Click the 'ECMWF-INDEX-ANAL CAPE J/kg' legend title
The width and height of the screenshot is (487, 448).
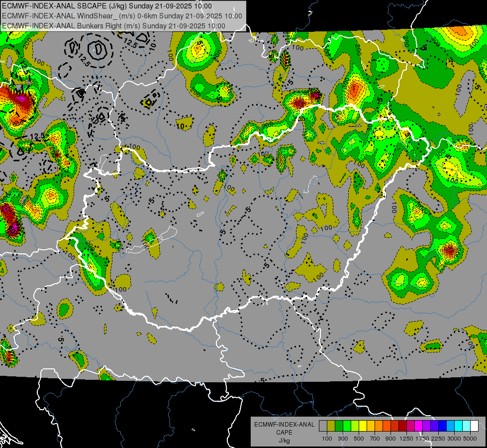click(284, 432)
